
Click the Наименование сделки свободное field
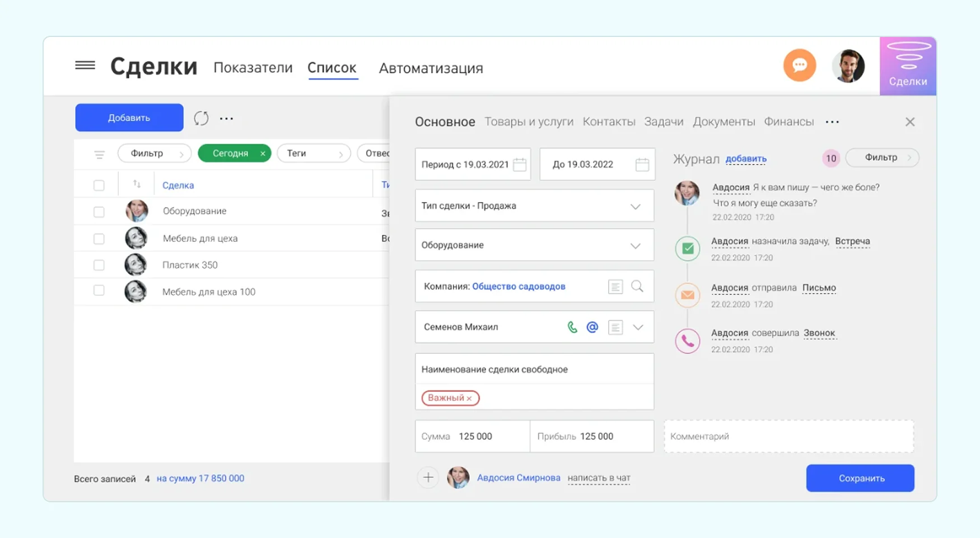(534, 369)
